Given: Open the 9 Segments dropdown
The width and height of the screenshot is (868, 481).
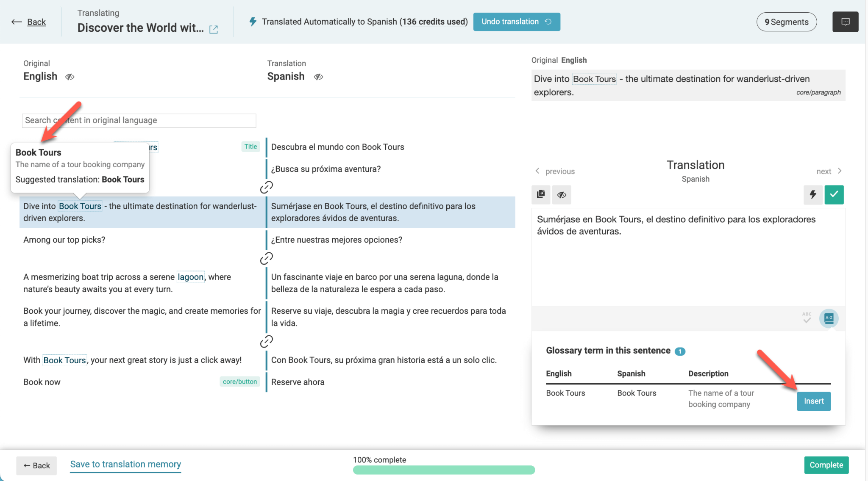Looking at the screenshot, I should pyautogui.click(x=787, y=22).
